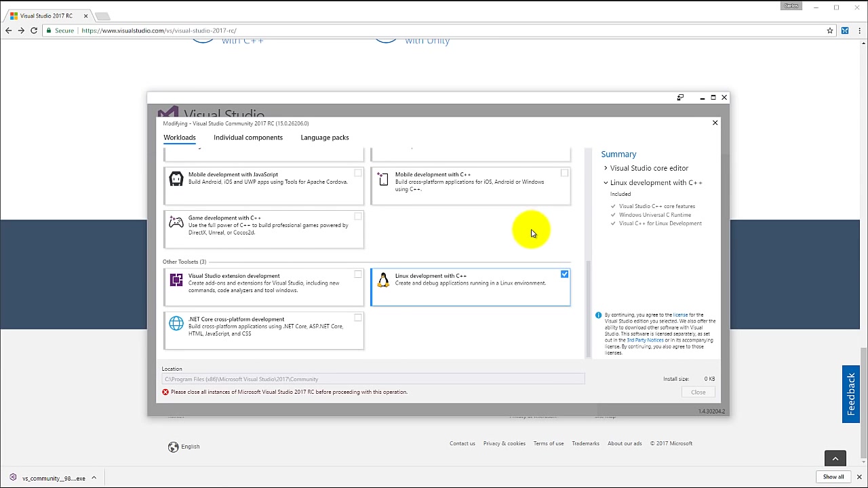This screenshot has width=868, height=488.
Task: Click the Linux penguin icon
Action: pos(383,280)
